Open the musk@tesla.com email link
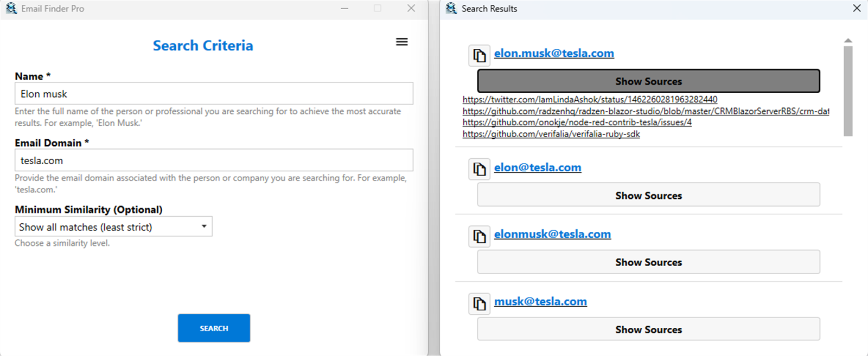This screenshot has width=868, height=356. [x=540, y=301]
